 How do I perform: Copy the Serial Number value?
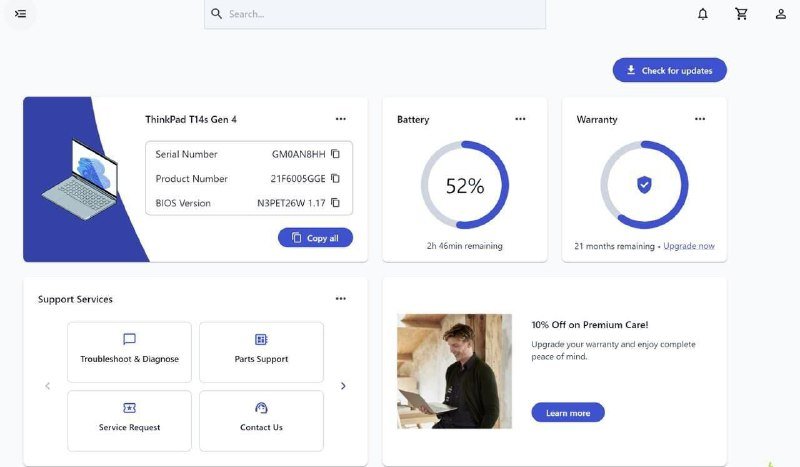[336, 154]
